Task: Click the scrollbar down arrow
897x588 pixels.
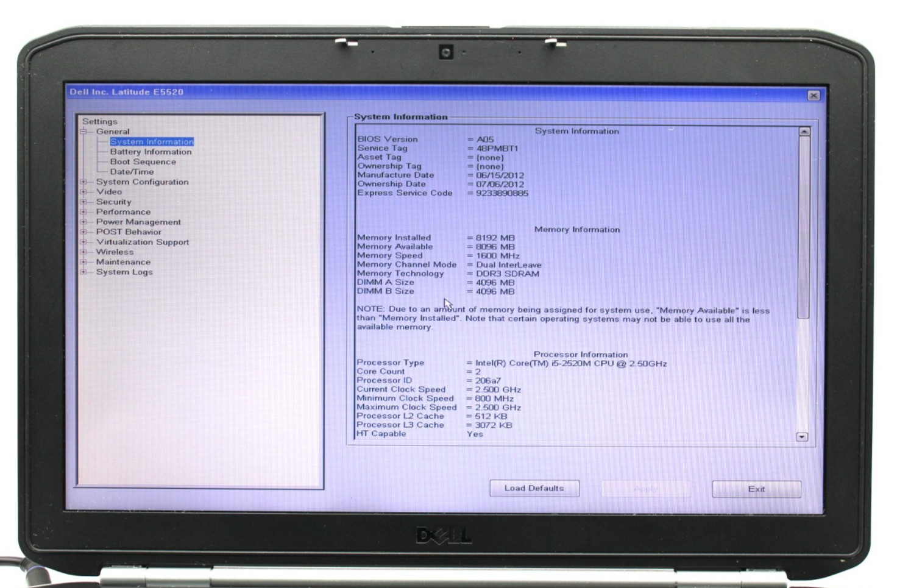Action: [x=803, y=437]
